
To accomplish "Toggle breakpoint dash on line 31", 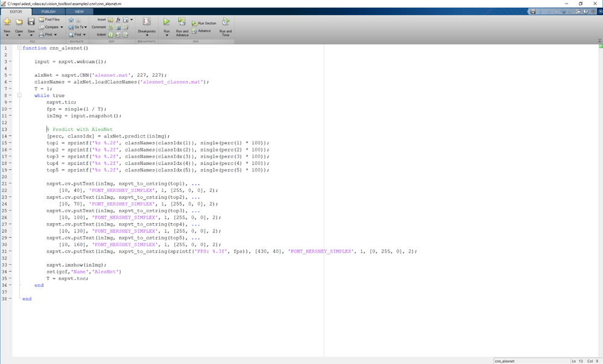I will click(x=10, y=251).
